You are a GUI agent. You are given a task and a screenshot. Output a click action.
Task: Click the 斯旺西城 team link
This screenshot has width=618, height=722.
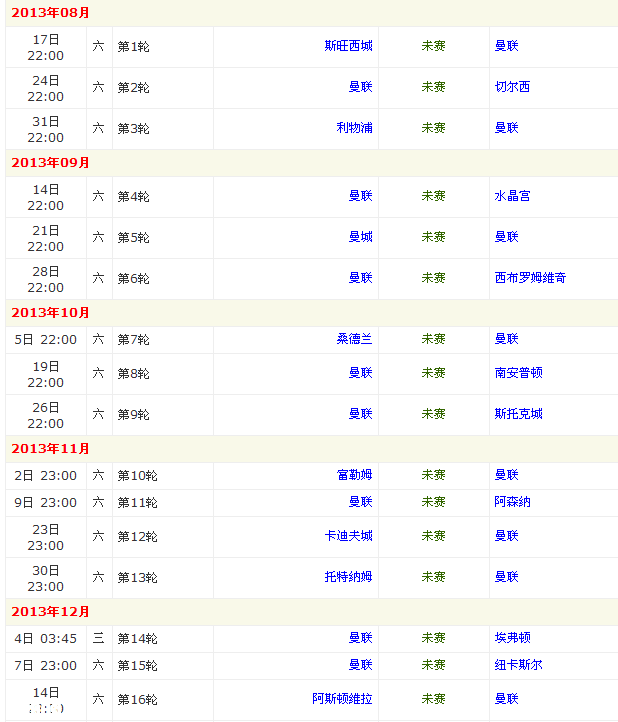point(348,46)
